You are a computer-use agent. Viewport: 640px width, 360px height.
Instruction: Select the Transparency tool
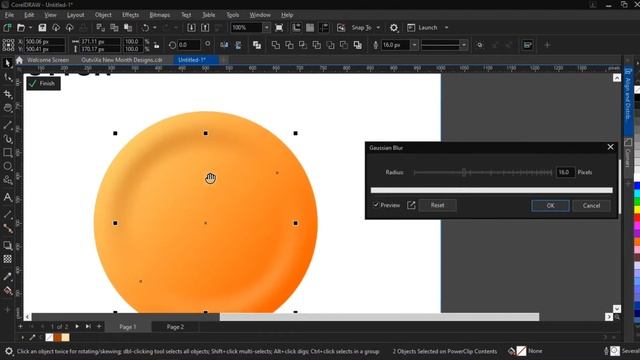[7, 259]
